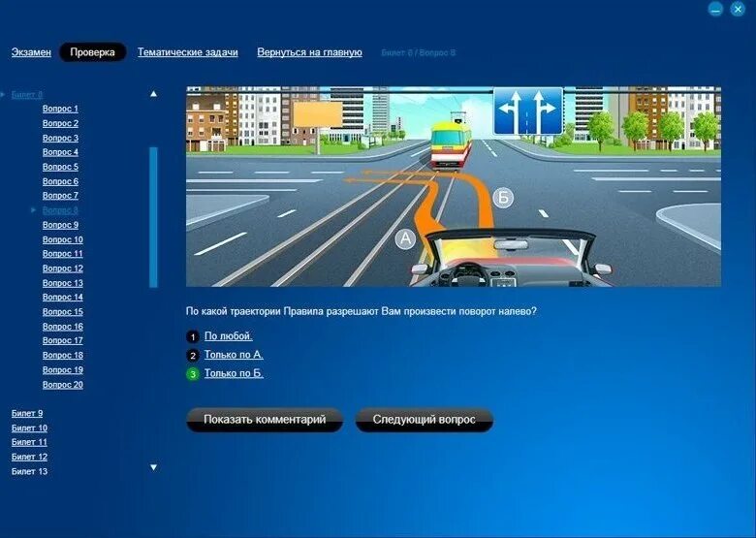Expand Билет 10
This screenshot has width=756, height=538.
point(29,428)
